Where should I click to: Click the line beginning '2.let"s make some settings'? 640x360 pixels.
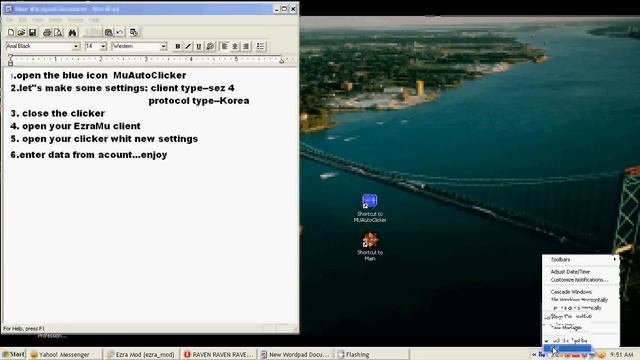[x=122, y=88]
